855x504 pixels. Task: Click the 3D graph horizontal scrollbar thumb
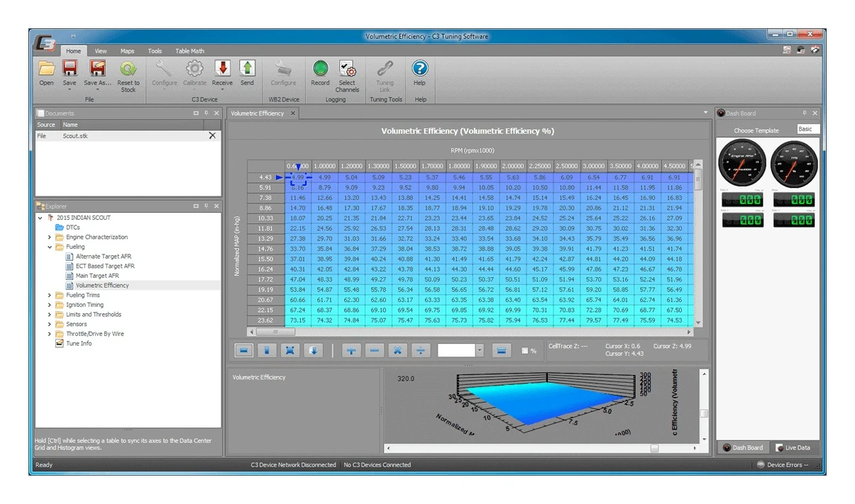tap(653, 448)
